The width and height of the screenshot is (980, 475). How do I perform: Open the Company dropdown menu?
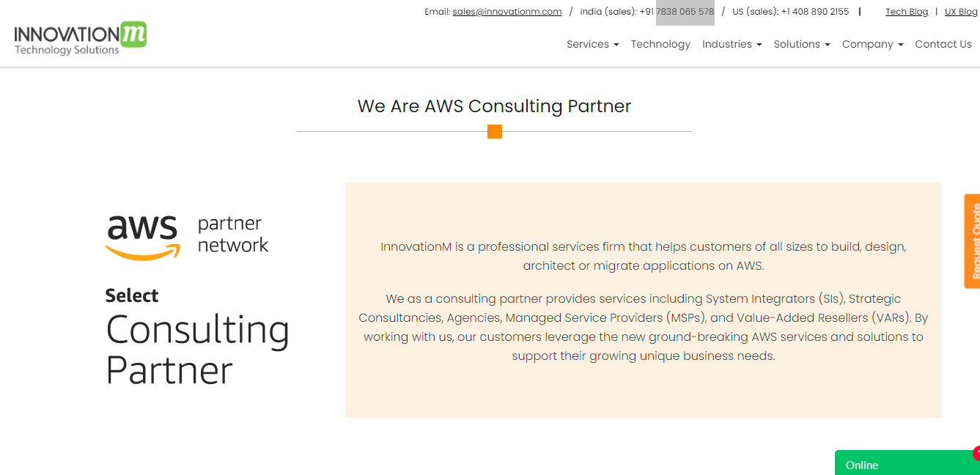pyautogui.click(x=872, y=44)
